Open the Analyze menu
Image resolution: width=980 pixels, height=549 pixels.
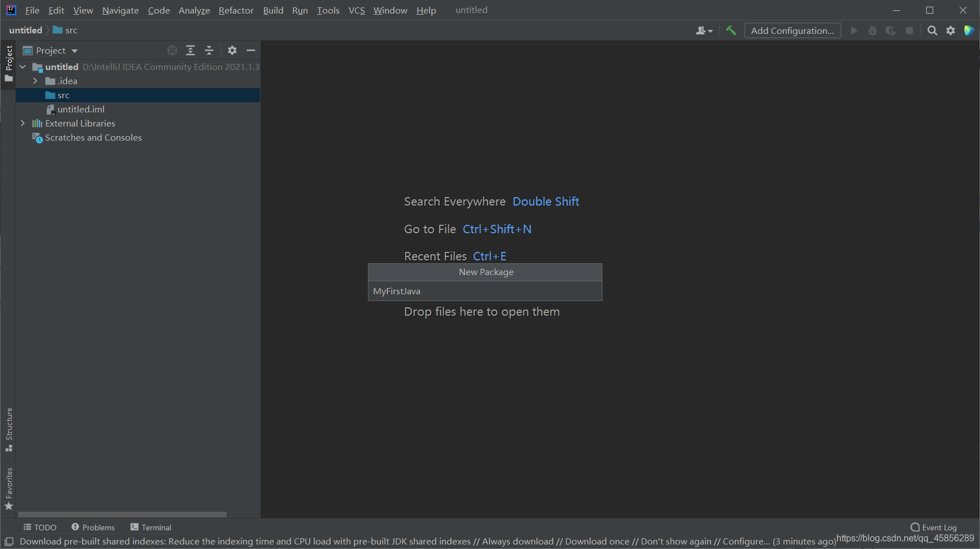click(x=194, y=10)
